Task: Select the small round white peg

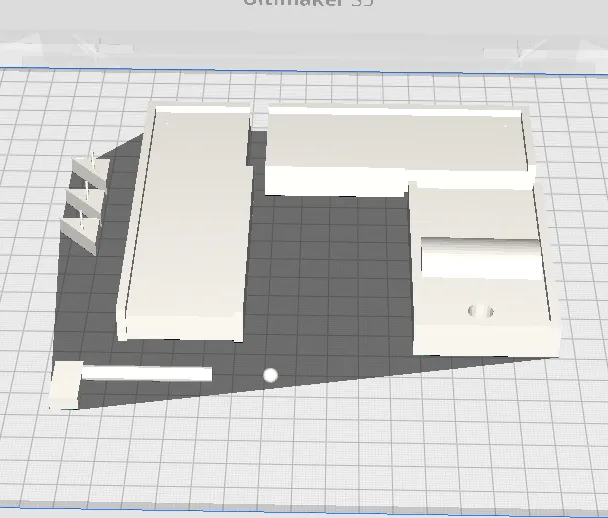Action: [x=270, y=375]
